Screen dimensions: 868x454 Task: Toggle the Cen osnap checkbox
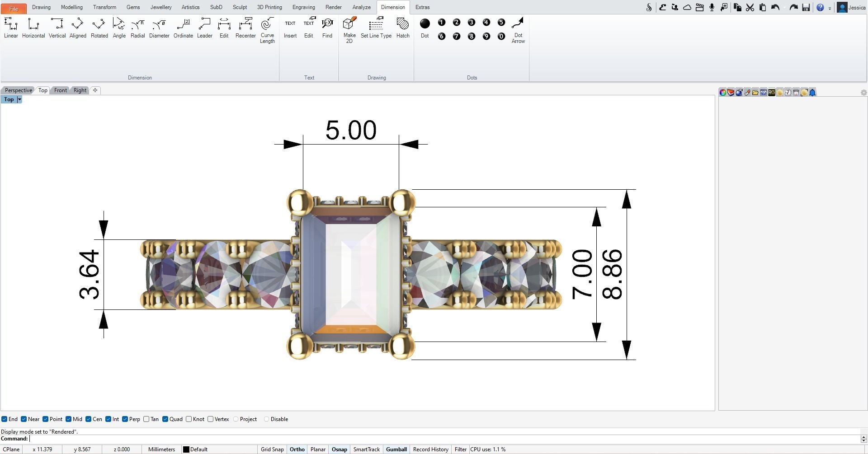88,419
